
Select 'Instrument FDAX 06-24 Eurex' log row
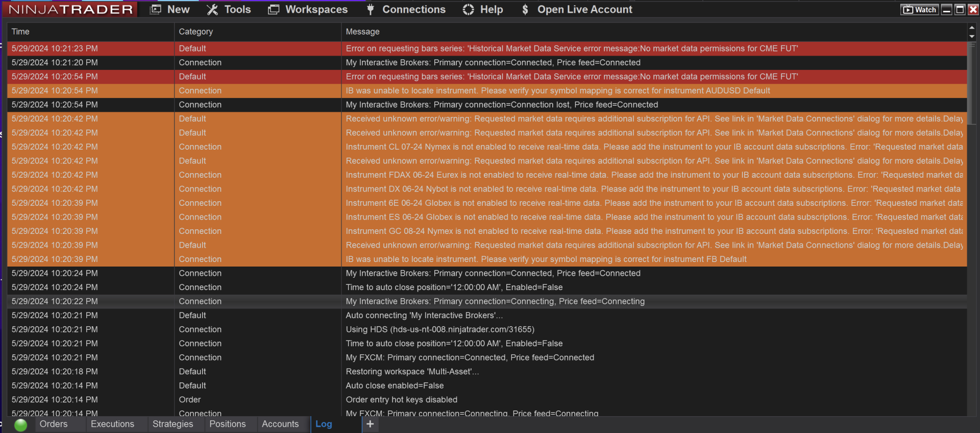click(x=487, y=175)
